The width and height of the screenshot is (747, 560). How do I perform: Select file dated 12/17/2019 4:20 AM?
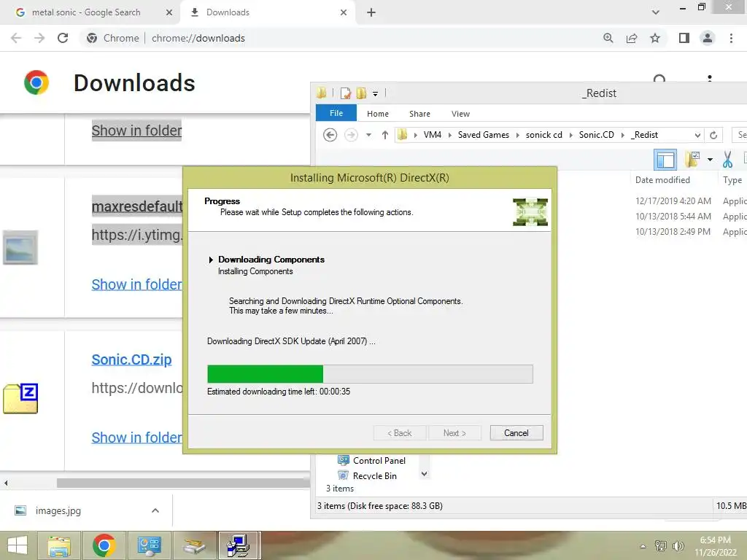click(673, 201)
